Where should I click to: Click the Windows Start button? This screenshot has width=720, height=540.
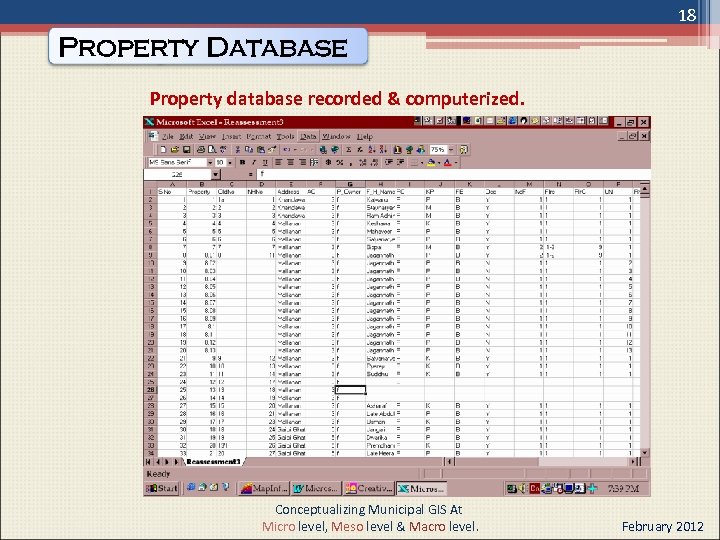(x=162, y=489)
